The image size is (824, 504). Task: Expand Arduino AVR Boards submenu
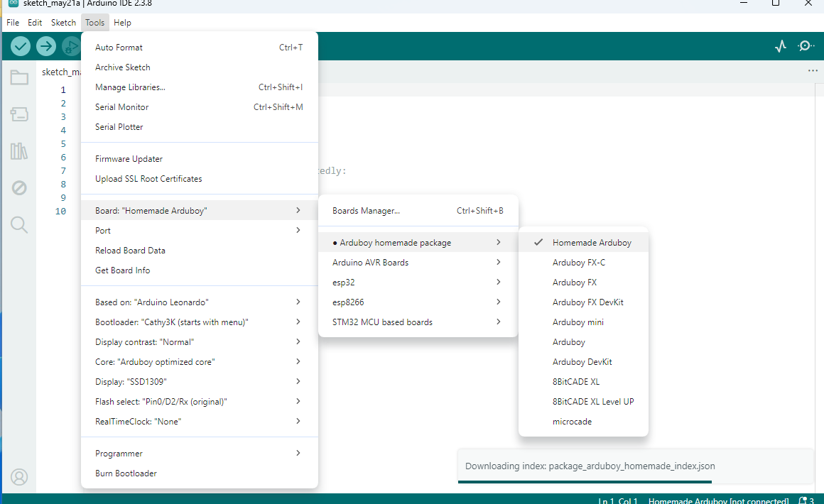pyautogui.click(x=418, y=263)
